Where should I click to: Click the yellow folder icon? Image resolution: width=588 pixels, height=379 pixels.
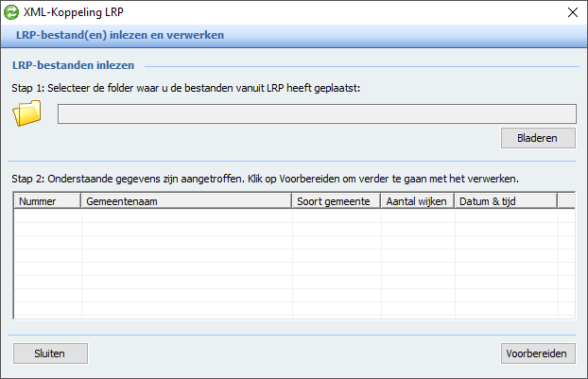point(26,113)
